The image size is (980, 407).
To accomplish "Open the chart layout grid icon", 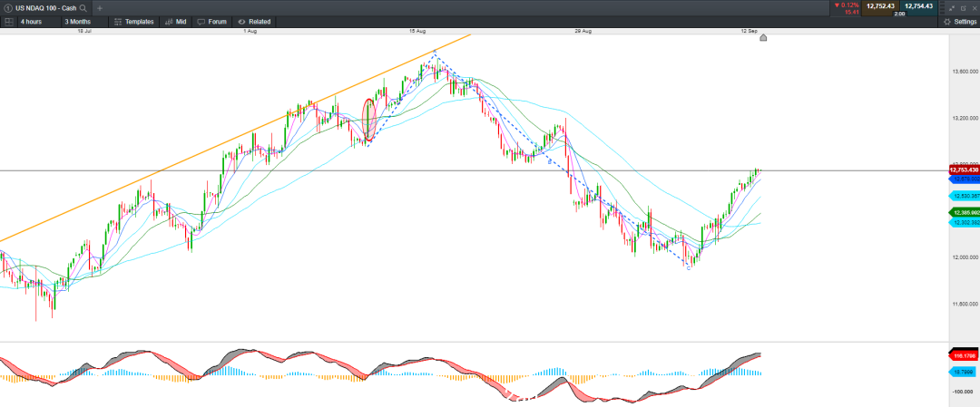I will point(8,21).
